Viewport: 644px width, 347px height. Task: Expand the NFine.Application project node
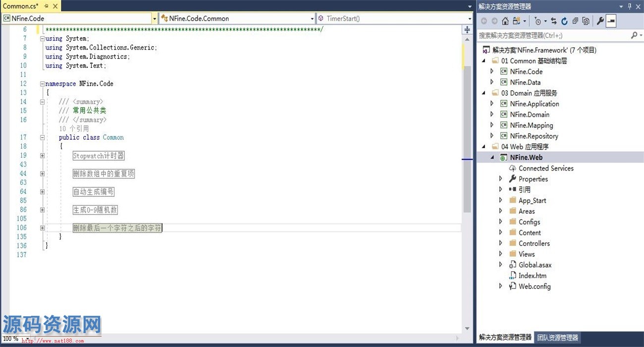coord(491,104)
